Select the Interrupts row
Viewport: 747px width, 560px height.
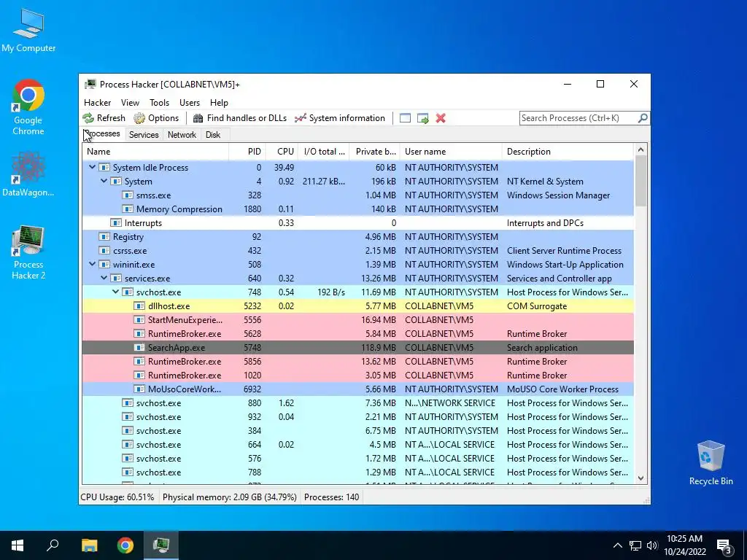(357, 223)
